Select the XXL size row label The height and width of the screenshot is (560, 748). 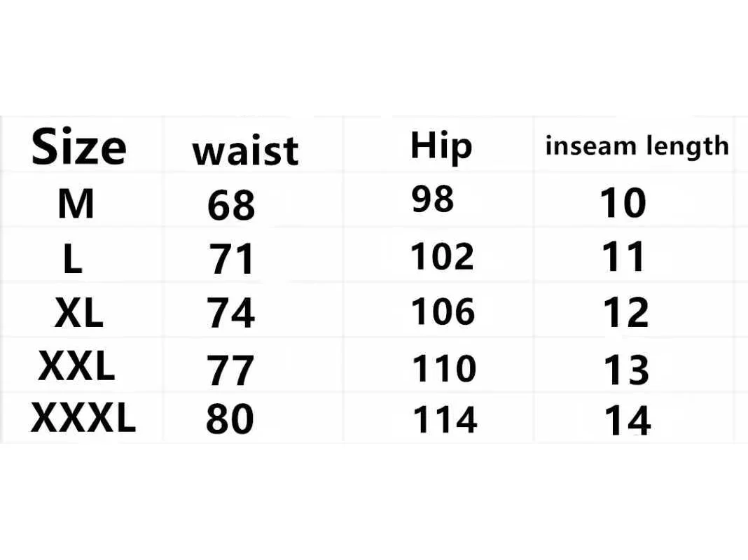pyautogui.click(x=76, y=365)
